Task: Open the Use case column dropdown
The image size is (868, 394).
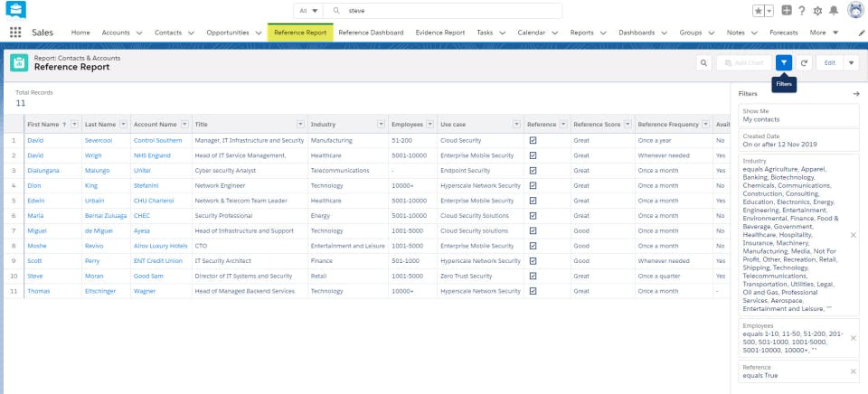Action: click(x=516, y=125)
